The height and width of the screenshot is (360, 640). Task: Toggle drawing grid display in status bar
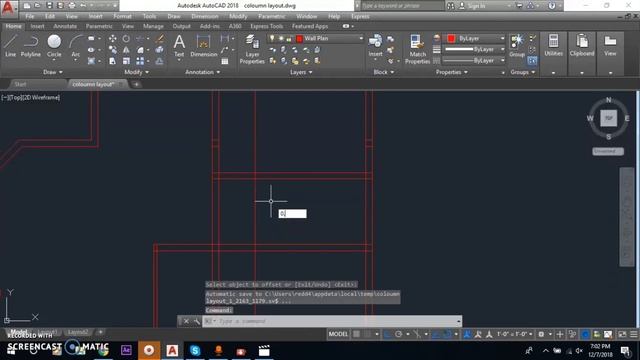tap(356, 334)
